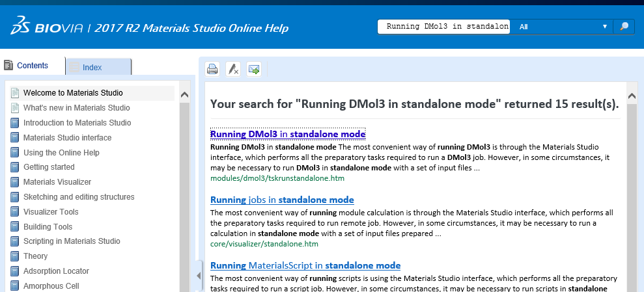Expand the Visualizer Tools topic

[x=51, y=212]
